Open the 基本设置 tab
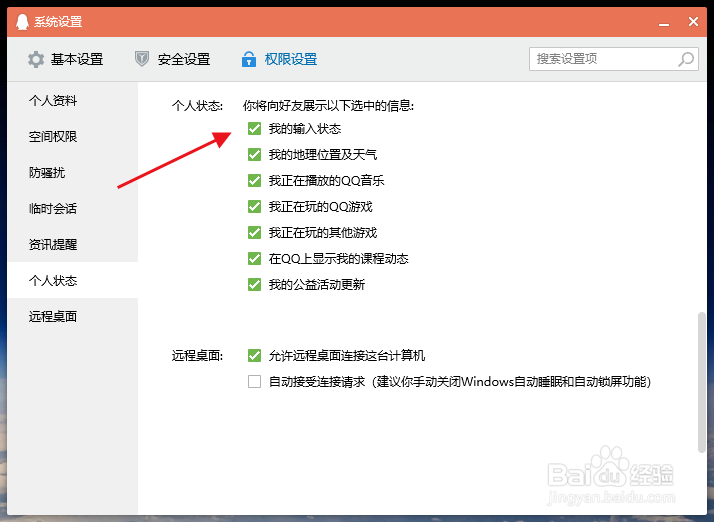The image size is (714, 522). (x=66, y=59)
